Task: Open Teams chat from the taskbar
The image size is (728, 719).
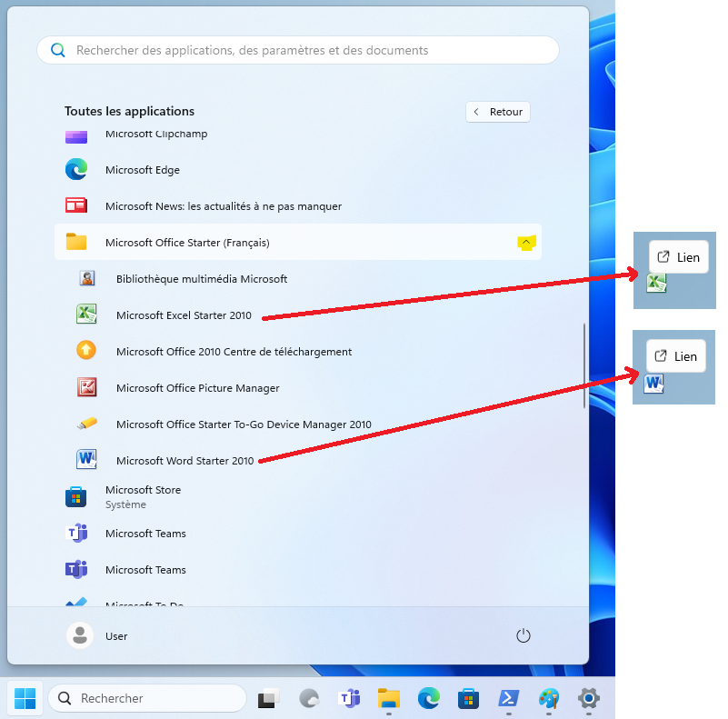Action: [x=351, y=698]
